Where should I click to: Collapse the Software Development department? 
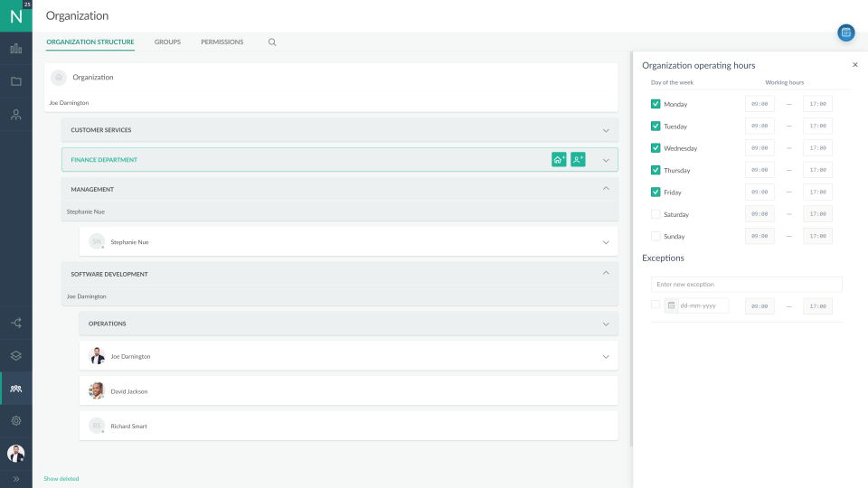click(x=606, y=273)
